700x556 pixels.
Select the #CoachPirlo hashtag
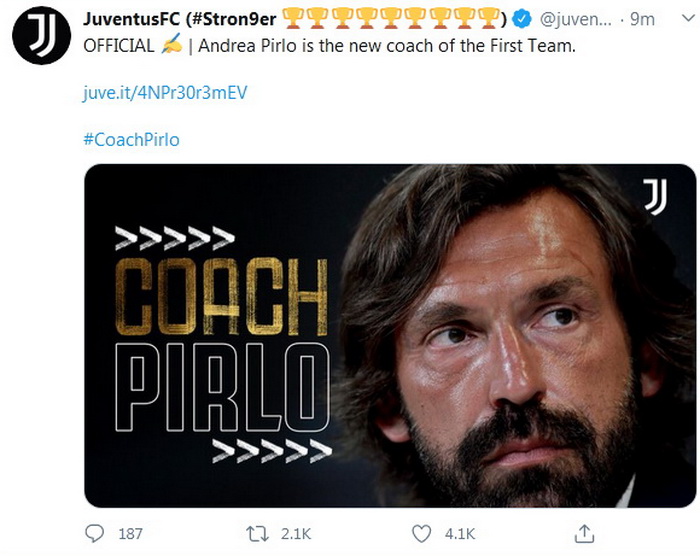(x=131, y=139)
